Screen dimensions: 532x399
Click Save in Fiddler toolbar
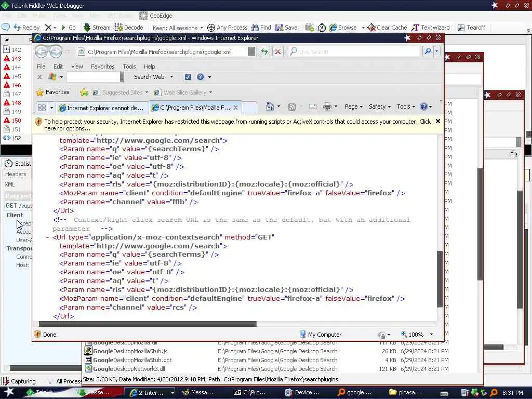coord(287,28)
